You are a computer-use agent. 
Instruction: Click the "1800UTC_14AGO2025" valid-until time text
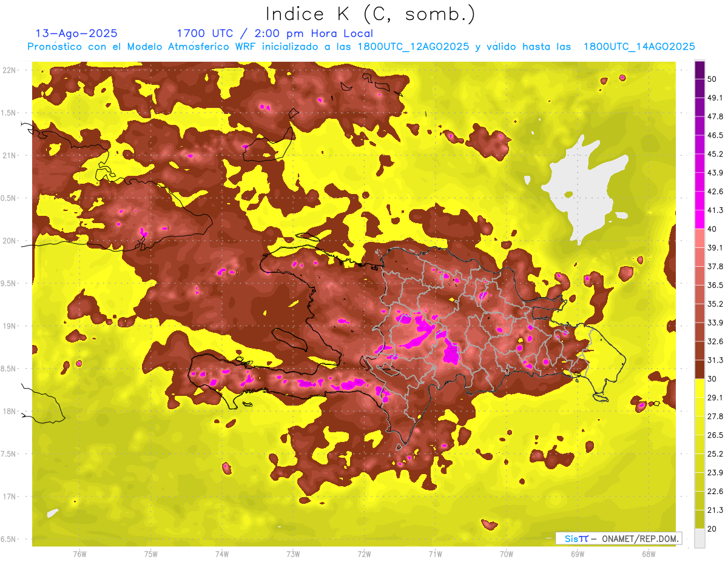coord(639,47)
